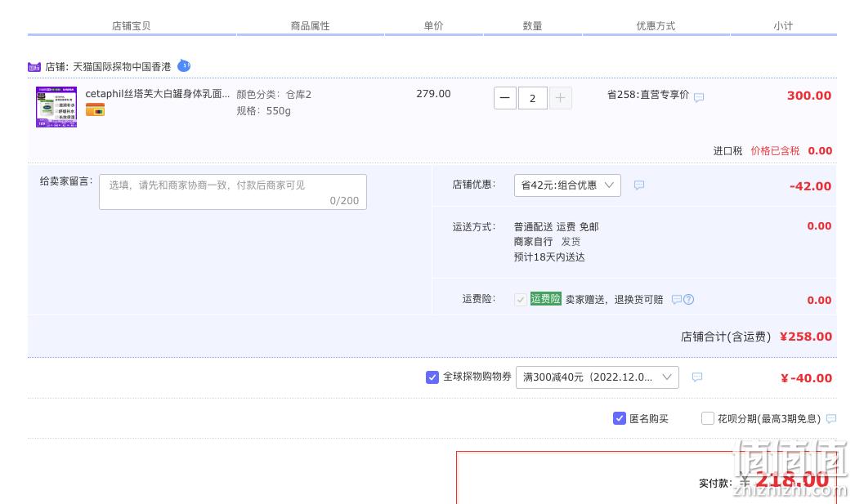
Task: Click the 价格已含税 red text
Action: 775,151
